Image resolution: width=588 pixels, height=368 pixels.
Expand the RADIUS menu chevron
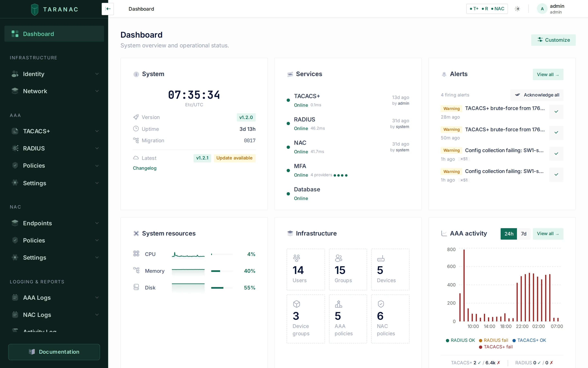97,148
